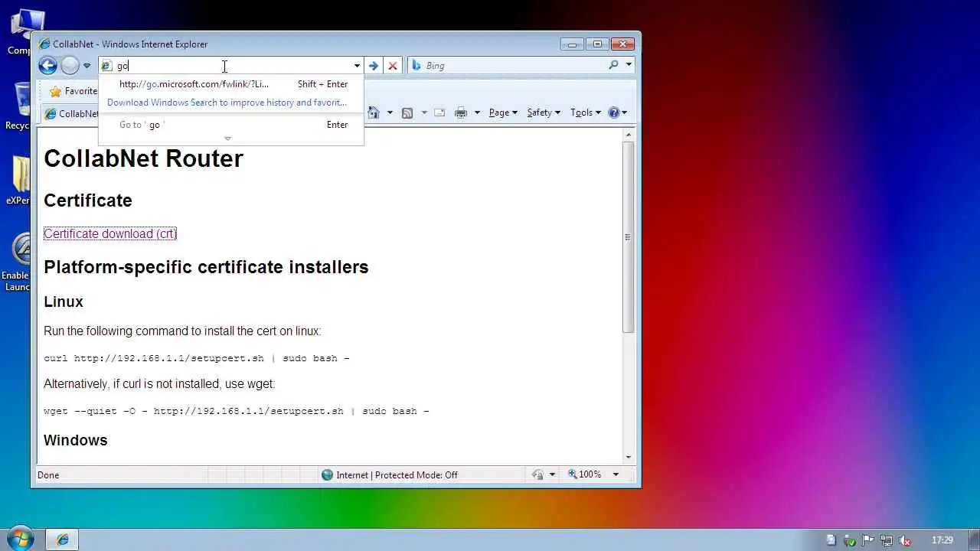Expand the address bar autocomplete dropdown arrow
The image size is (980, 551).
(357, 66)
